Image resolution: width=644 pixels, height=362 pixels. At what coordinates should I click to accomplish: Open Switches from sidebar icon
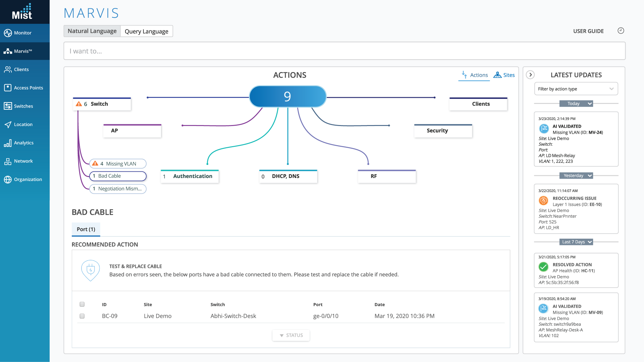click(x=8, y=106)
